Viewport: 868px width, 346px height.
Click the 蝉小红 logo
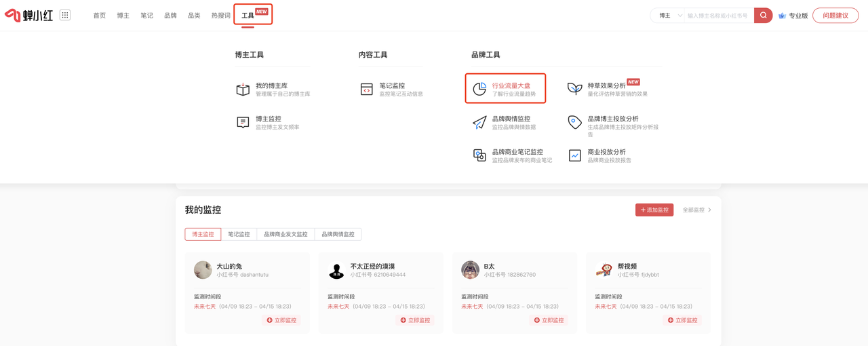click(28, 15)
